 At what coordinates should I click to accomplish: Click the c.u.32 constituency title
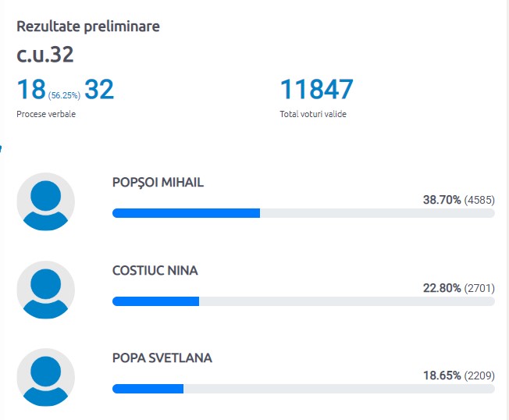[x=45, y=55]
